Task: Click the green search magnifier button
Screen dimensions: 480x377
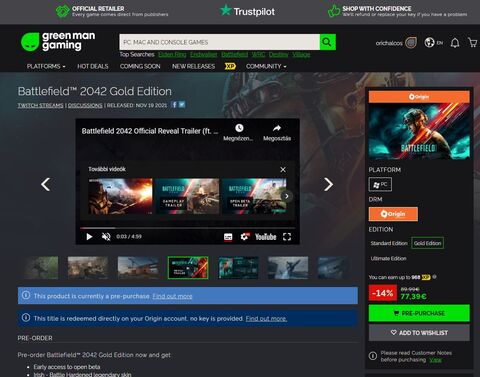Action: [x=327, y=42]
